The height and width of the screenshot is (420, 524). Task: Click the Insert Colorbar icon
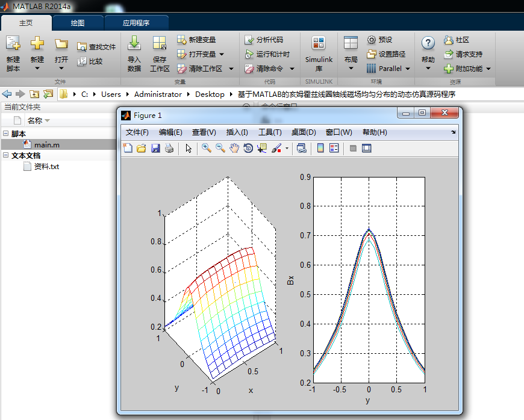(x=320, y=148)
